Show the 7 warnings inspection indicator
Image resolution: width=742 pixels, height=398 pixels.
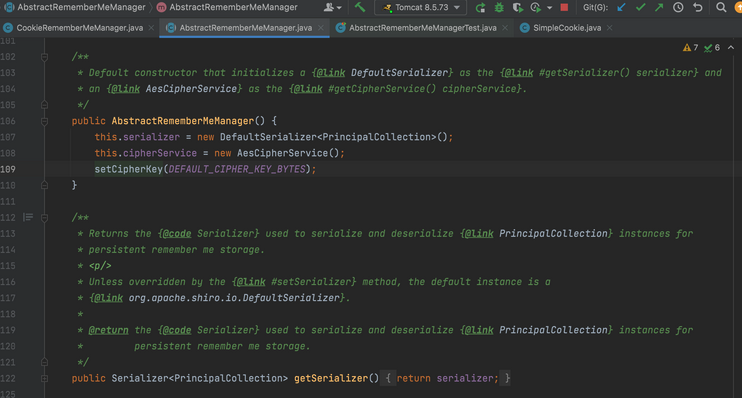(x=690, y=48)
